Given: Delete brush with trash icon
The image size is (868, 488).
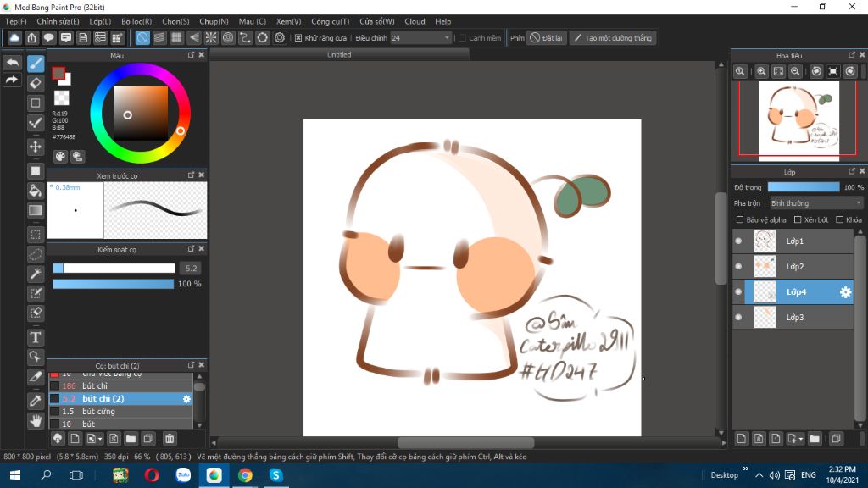Looking at the screenshot, I should pyautogui.click(x=170, y=439).
